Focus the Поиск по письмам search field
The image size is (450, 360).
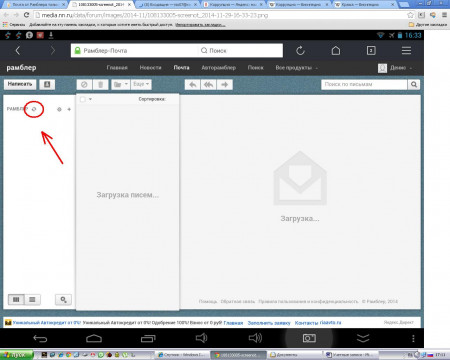364,85
